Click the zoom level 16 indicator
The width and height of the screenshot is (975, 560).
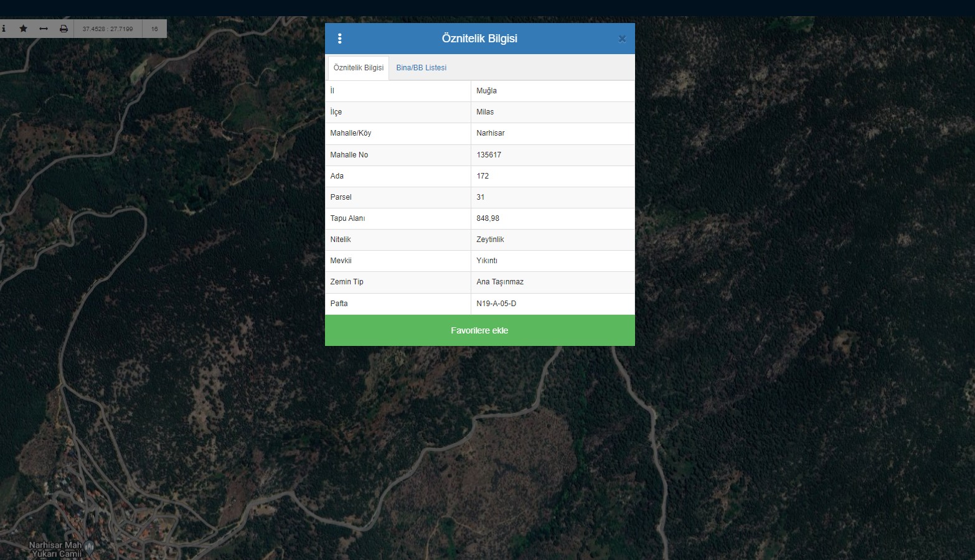154,29
